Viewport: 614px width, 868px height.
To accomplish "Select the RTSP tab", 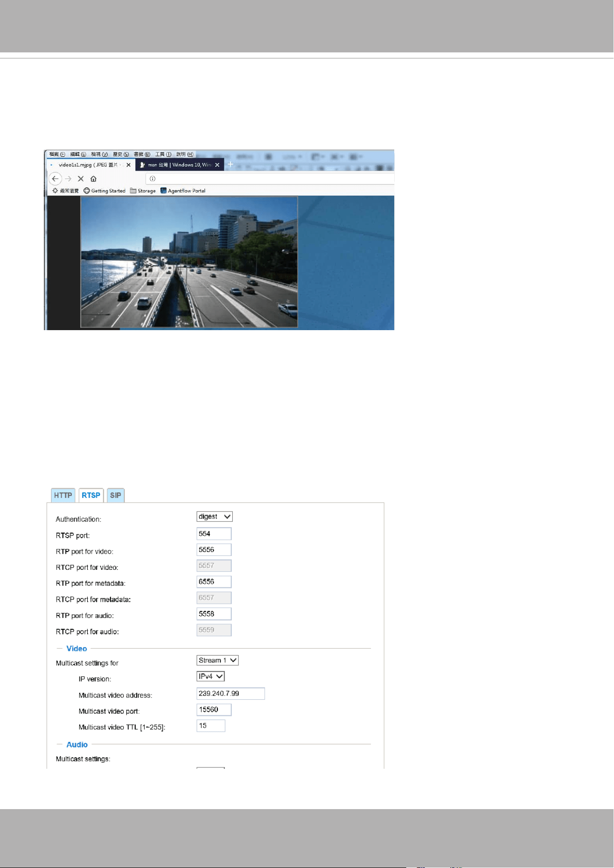I will tap(91, 495).
